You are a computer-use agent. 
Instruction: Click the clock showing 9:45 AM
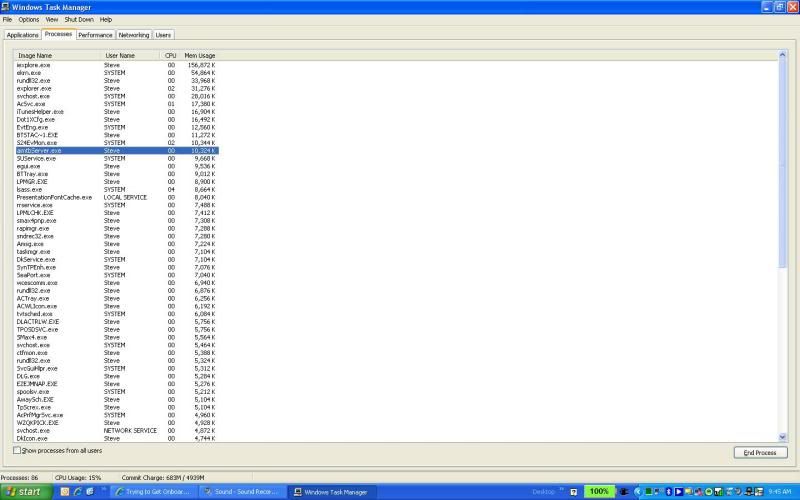click(x=779, y=492)
